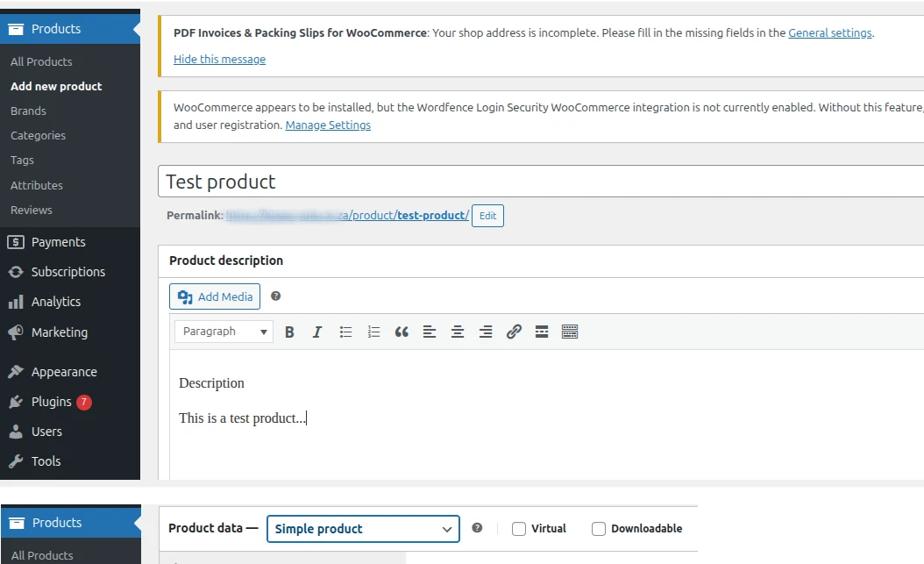Open the Paragraph format dropdown

(224, 332)
